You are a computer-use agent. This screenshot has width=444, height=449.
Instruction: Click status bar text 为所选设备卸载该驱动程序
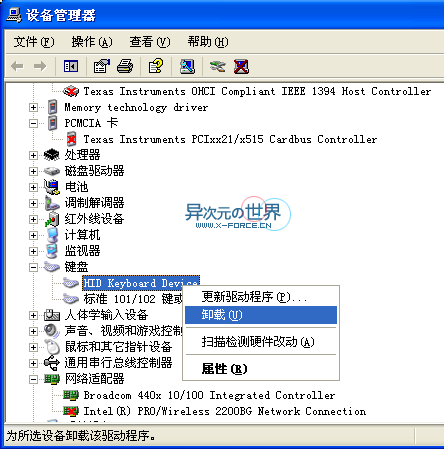point(80,436)
